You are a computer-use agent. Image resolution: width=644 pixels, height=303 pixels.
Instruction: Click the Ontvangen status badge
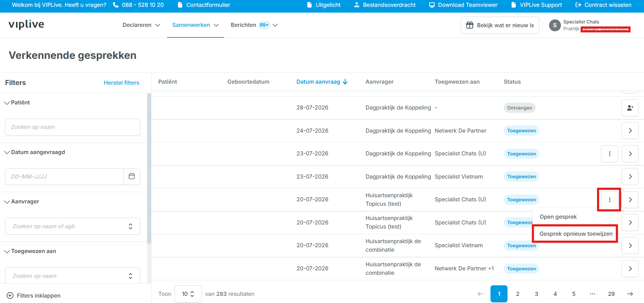(x=519, y=108)
